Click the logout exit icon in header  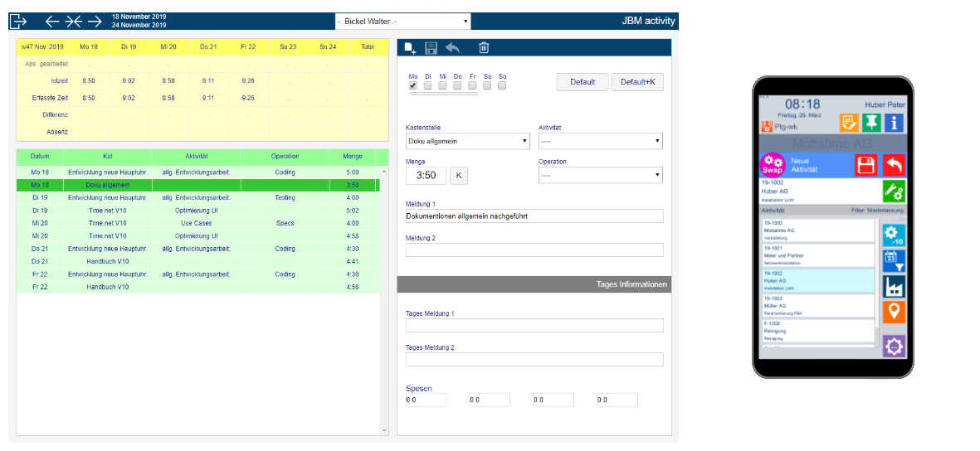click(18, 22)
